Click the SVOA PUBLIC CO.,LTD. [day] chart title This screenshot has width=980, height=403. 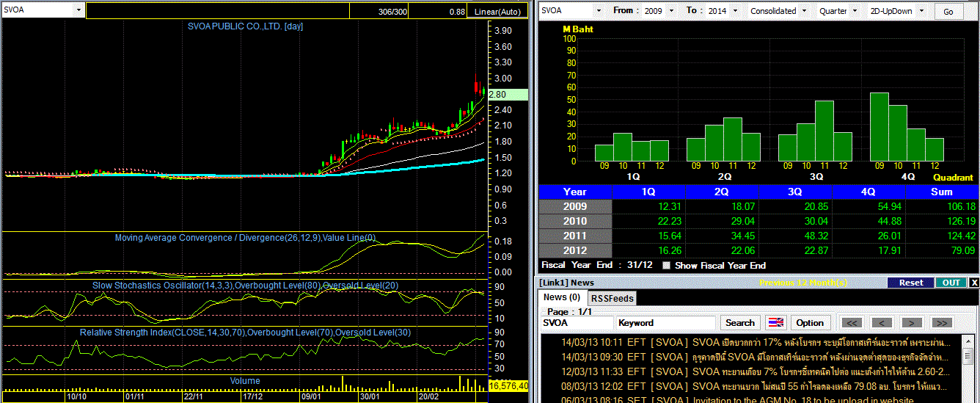pos(244,26)
